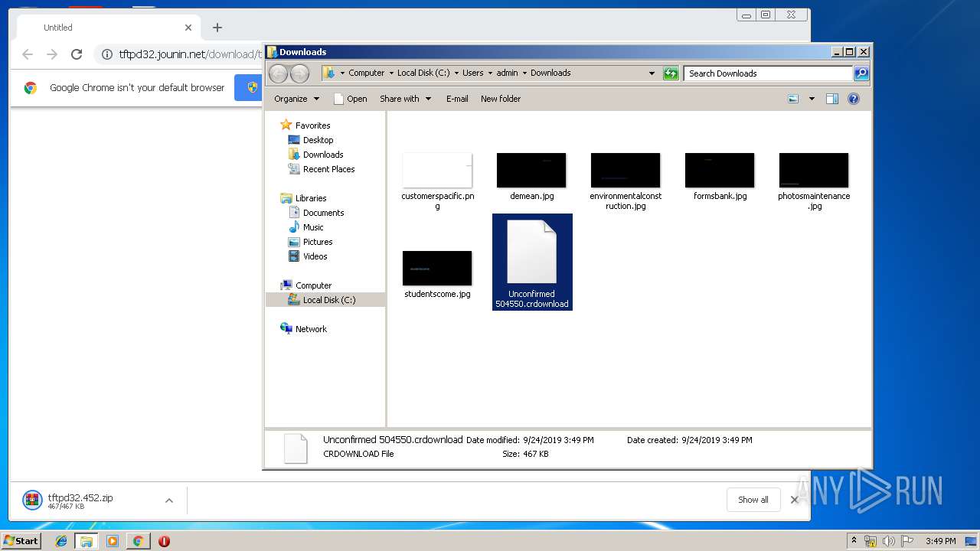Open address bar history dropdown
This screenshot has width=980, height=551.
652,73
